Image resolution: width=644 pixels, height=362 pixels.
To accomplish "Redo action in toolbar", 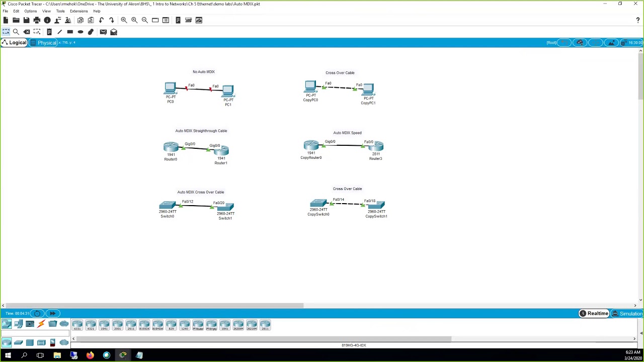I will 112,20.
